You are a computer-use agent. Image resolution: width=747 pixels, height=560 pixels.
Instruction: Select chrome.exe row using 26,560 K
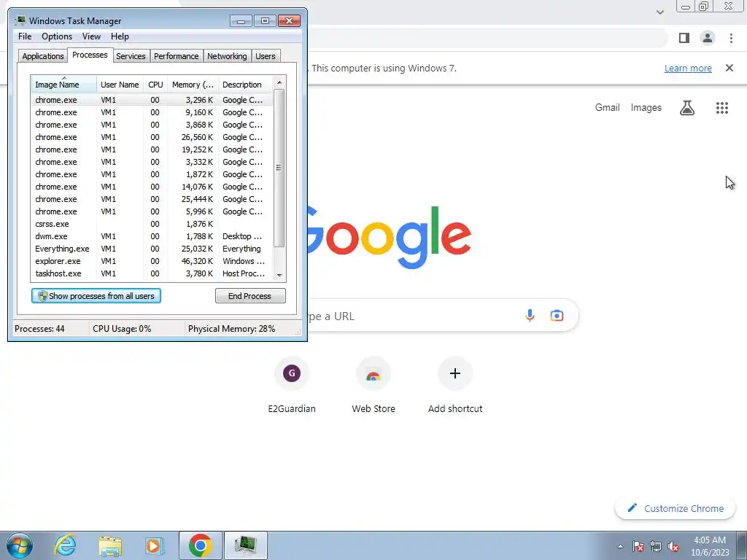tap(152, 137)
